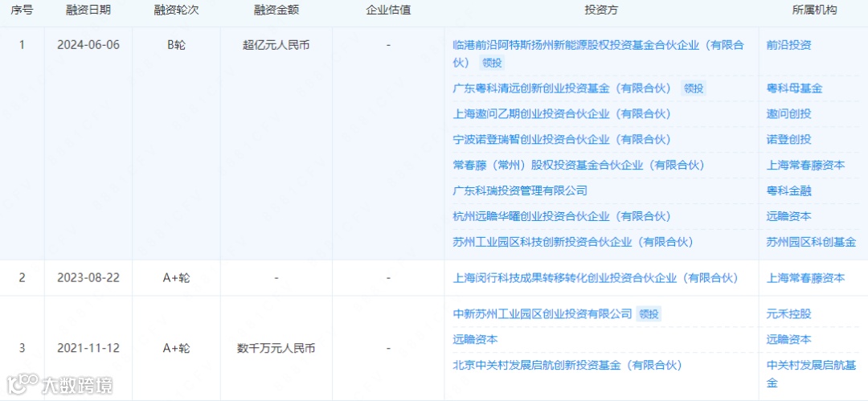868x401 pixels.
Task: Open 上海常春藤资本 beside 常春藤（常州）股权投资基金
Action: 805,165
